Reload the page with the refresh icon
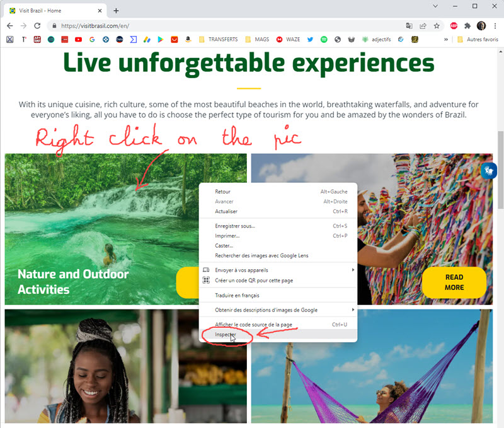 point(37,26)
